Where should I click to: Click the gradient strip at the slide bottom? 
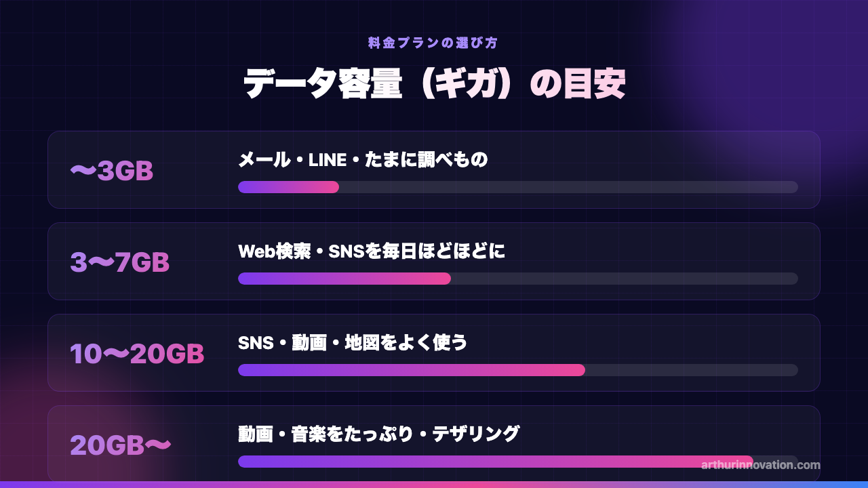[434, 485]
